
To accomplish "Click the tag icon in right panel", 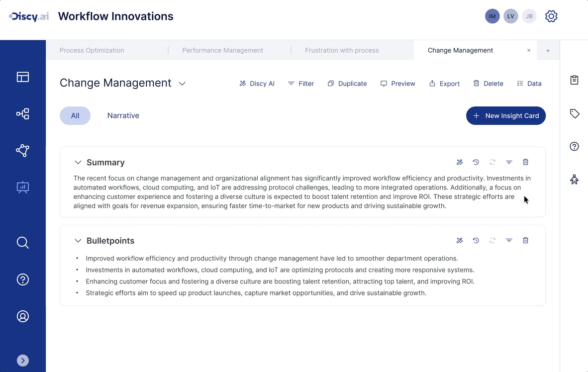I will pos(574,114).
